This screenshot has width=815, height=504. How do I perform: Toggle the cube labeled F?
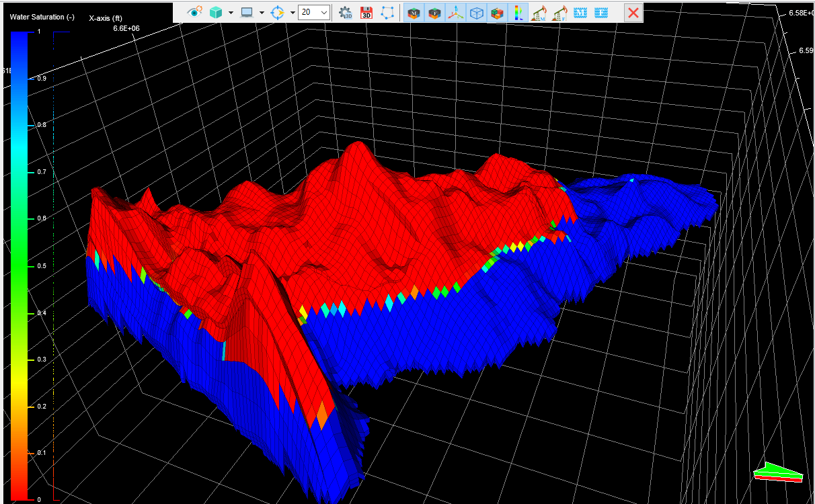tap(435, 12)
